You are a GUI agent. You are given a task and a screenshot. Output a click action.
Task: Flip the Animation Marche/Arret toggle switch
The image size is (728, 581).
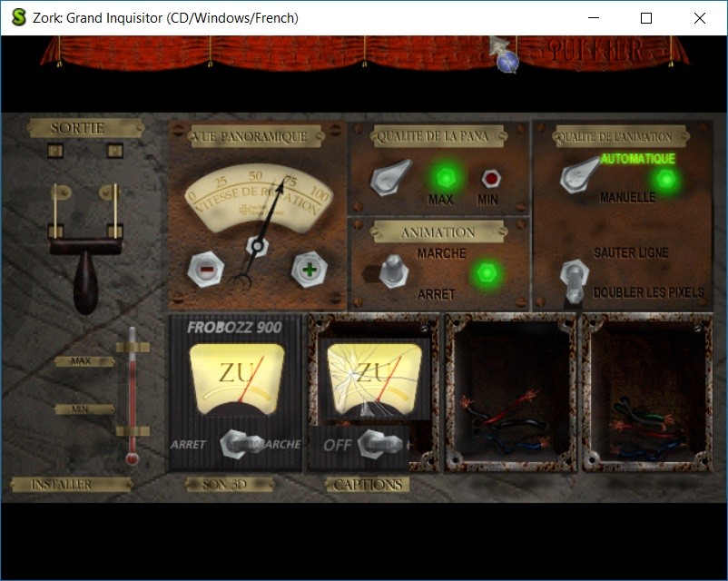point(393,271)
